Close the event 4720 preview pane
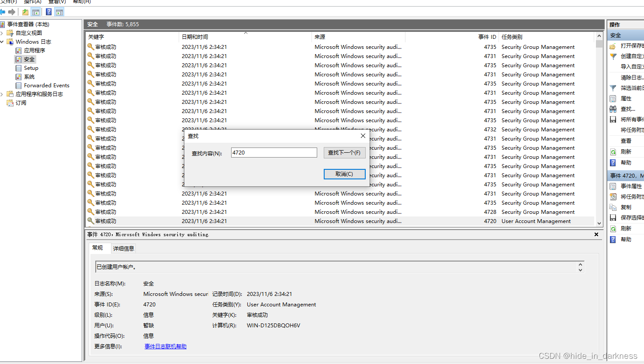 pyautogui.click(x=596, y=234)
